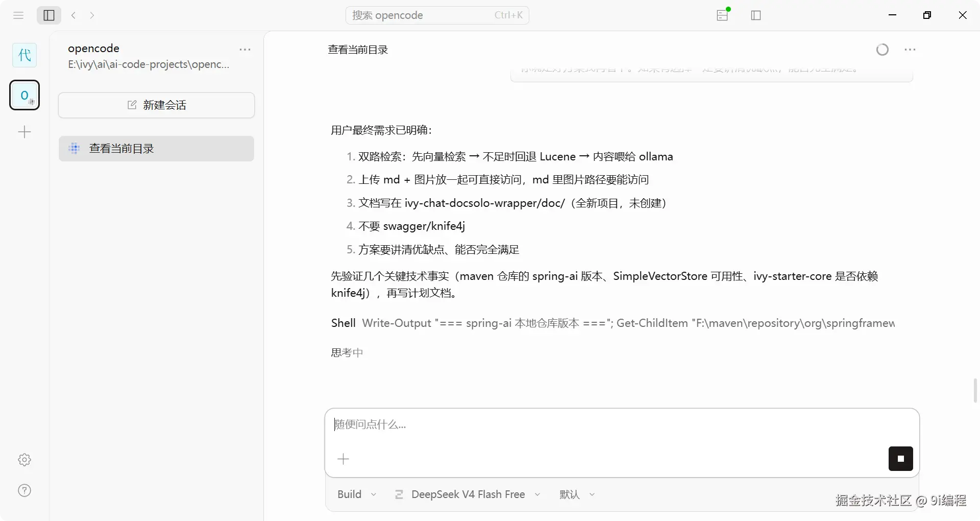Open session options menu at top right
980x521 pixels.
point(910,50)
